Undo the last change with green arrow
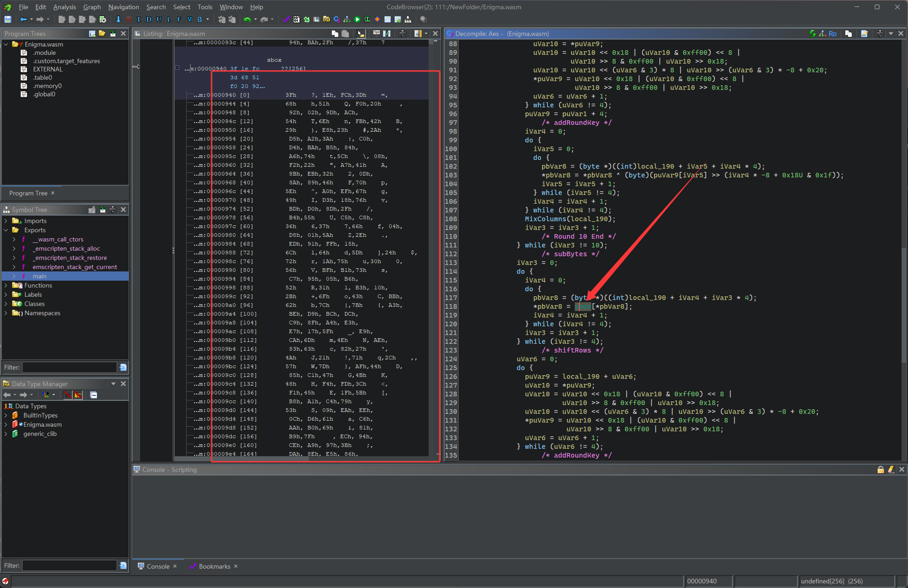 click(x=248, y=19)
